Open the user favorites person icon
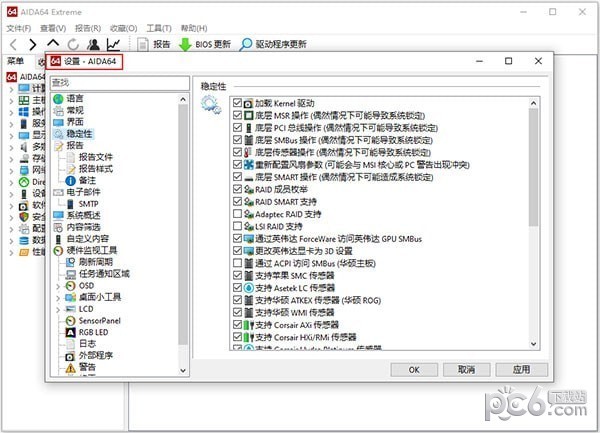The width and height of the screenshot is (600, 433). (93, 45)
